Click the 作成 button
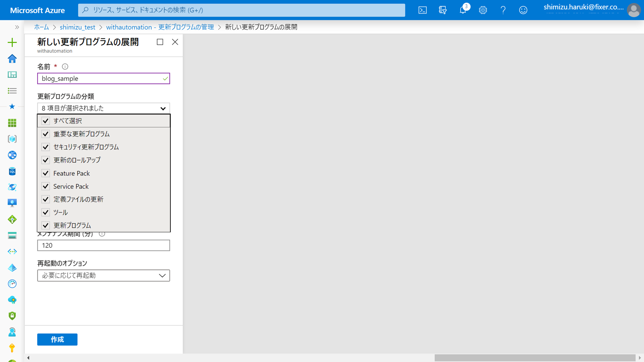The image size is (644, 362). point(57,339)
